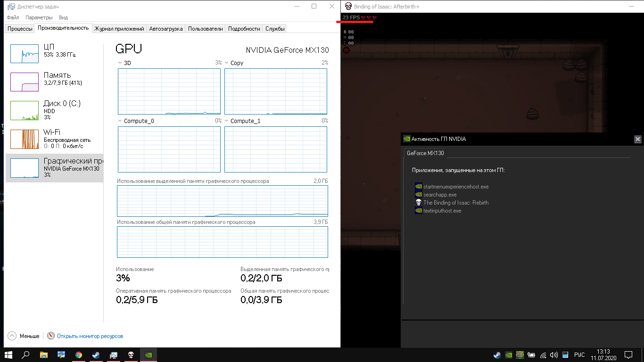Open the Файл menu in Task Manager
This screenshot has height=362, width=644.
click(x=13, y=17)
